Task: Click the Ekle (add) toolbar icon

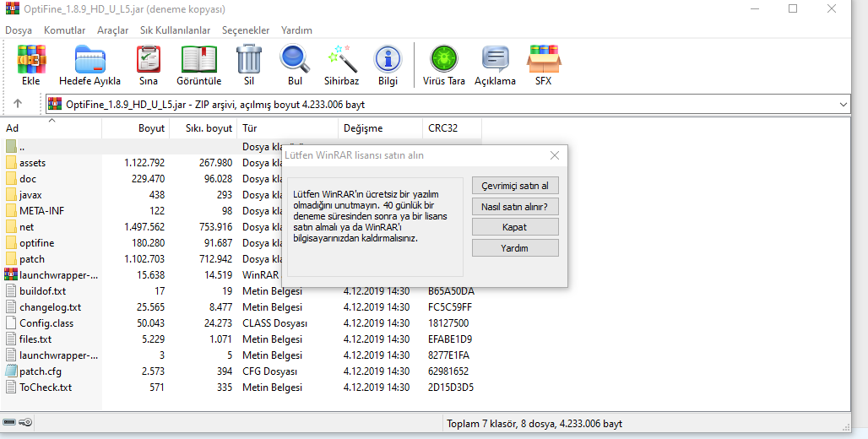Action: (x=31, y=59)
